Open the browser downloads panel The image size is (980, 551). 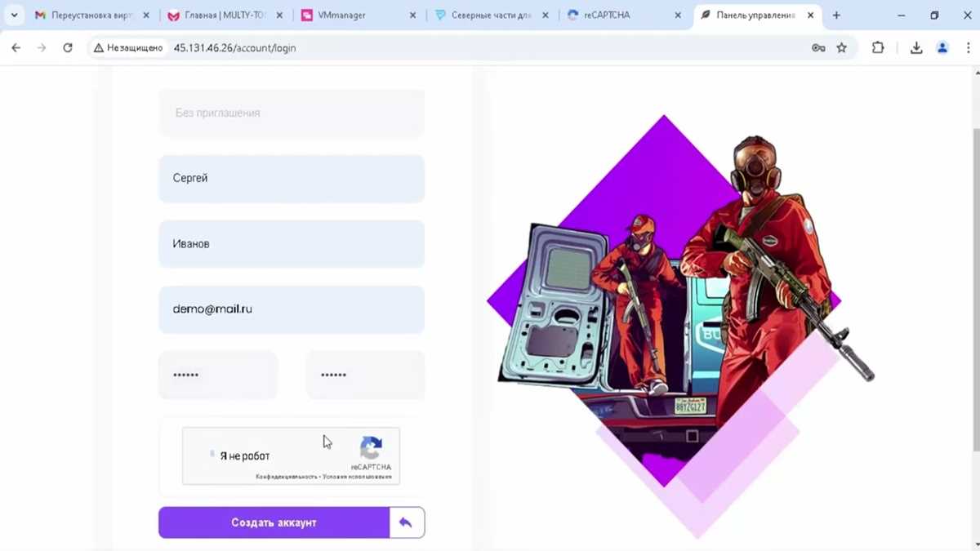916,48
